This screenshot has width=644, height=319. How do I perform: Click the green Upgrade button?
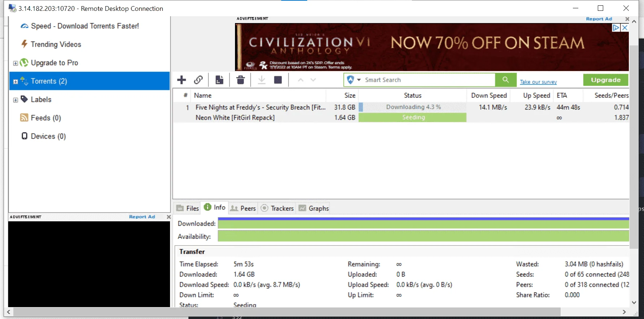606,80
